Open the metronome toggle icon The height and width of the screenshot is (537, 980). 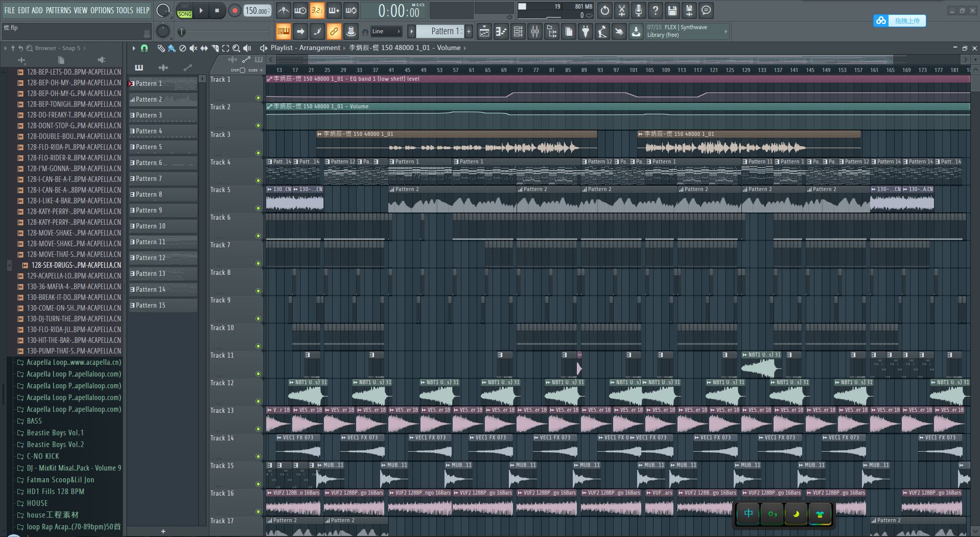click(x=283, y=11)
